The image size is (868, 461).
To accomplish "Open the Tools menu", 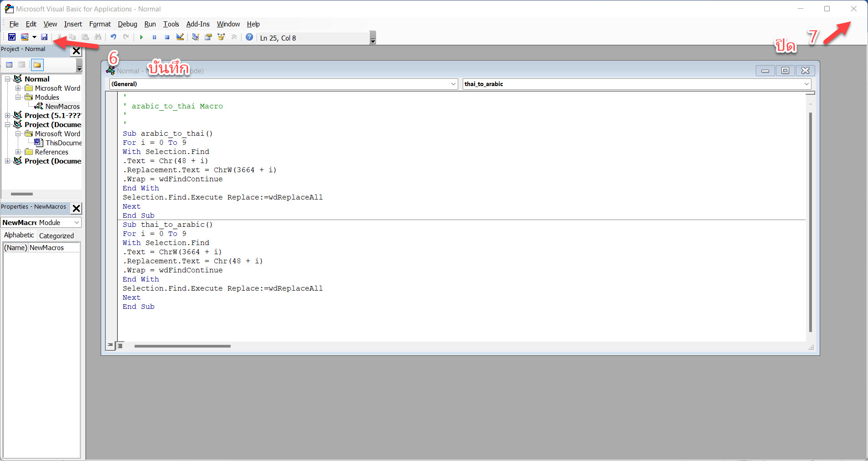I will click(171, 24).
